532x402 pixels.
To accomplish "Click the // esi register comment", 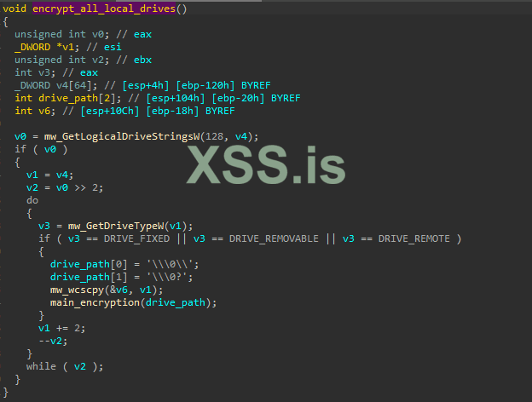I will 104,47.
